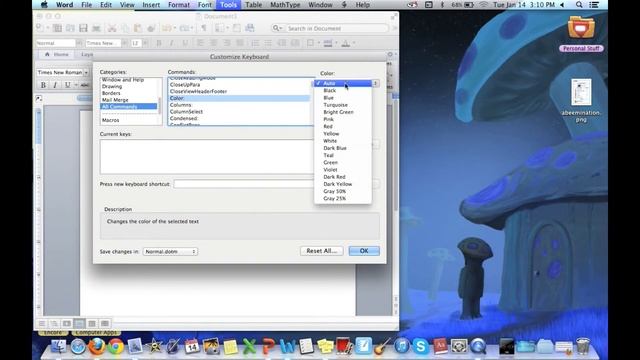Click the Reset All... button
Viewport: 640px width, 360px height.
pyautogui.click(x=322, y=251)
